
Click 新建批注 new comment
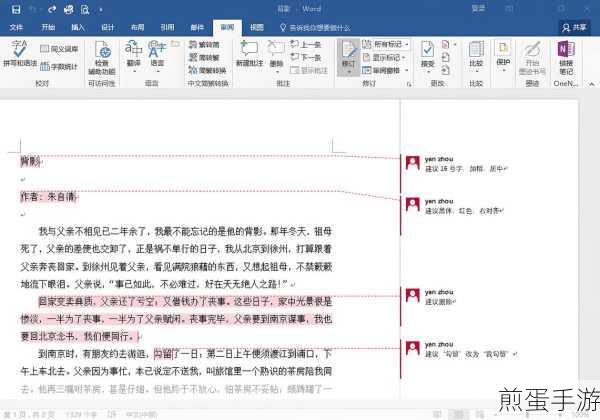click(x=249, y=54)
